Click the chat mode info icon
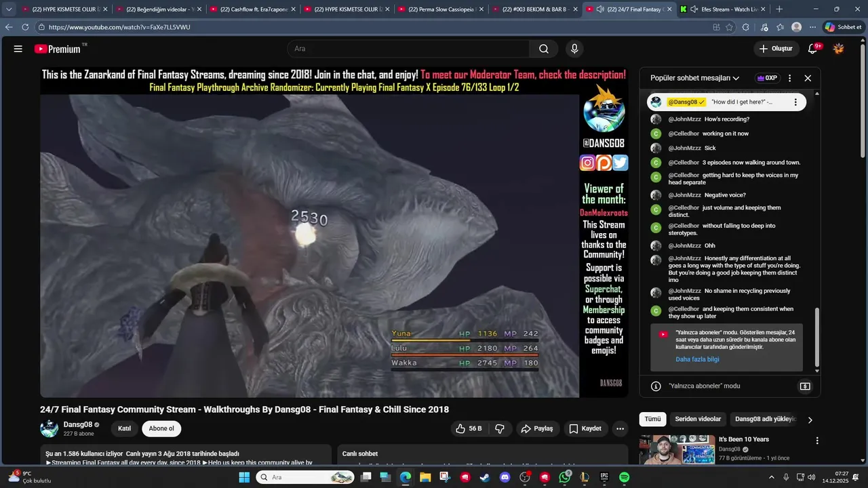The width and height of the screenshot is (868, 488). coord(656,386)
